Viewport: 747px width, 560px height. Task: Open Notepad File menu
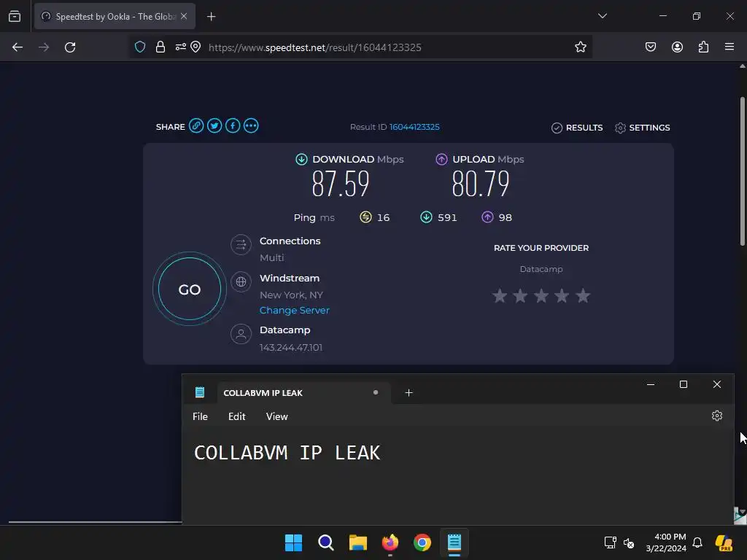(x=200, y=416)
